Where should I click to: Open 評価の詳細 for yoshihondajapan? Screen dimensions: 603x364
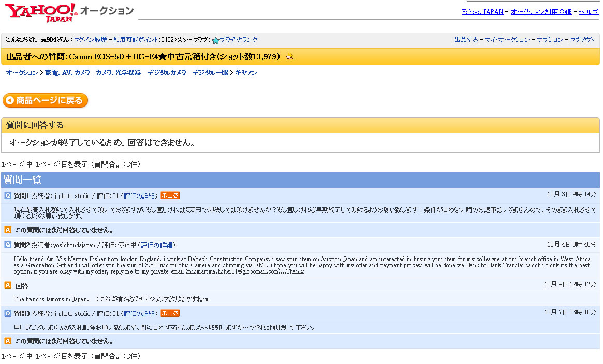click(x=156, y=245)
